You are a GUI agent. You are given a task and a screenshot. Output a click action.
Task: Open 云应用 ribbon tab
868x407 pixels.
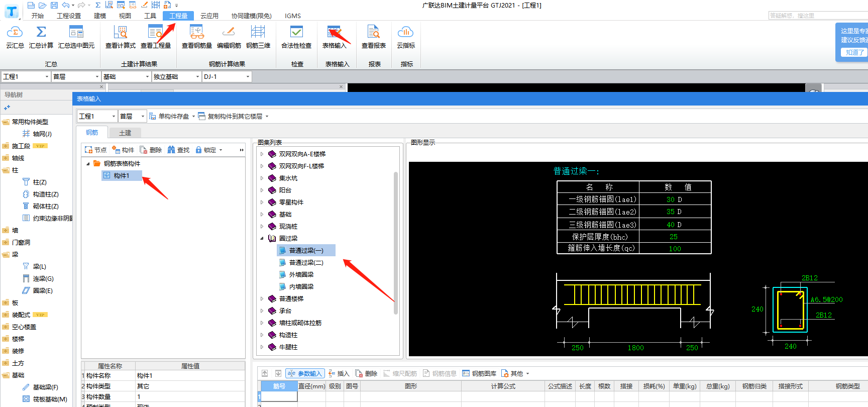pos(209,16)
